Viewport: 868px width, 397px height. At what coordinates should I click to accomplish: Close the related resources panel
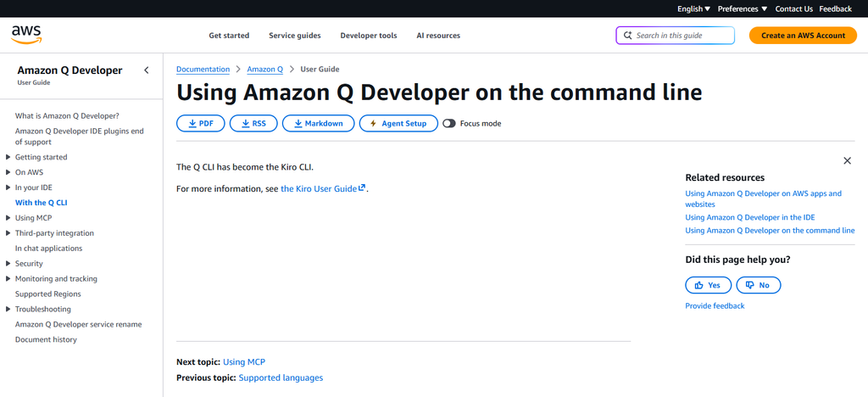coord(847,160)
